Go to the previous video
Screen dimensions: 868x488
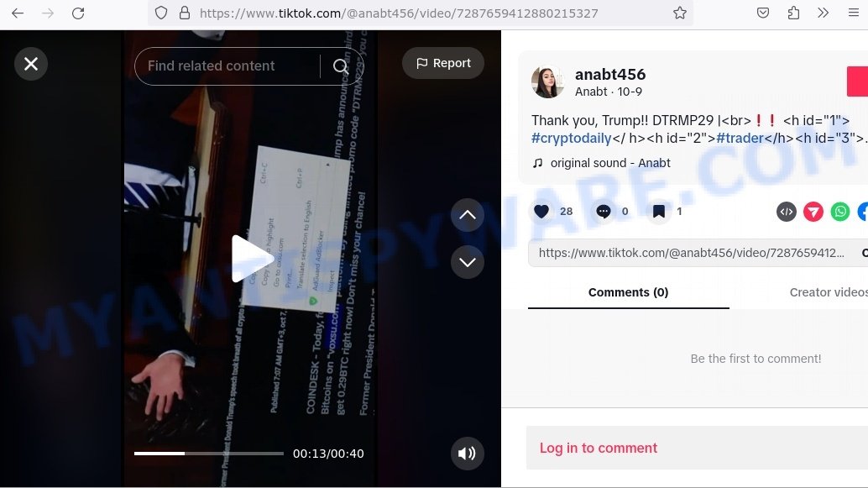[x=468, y=215]
